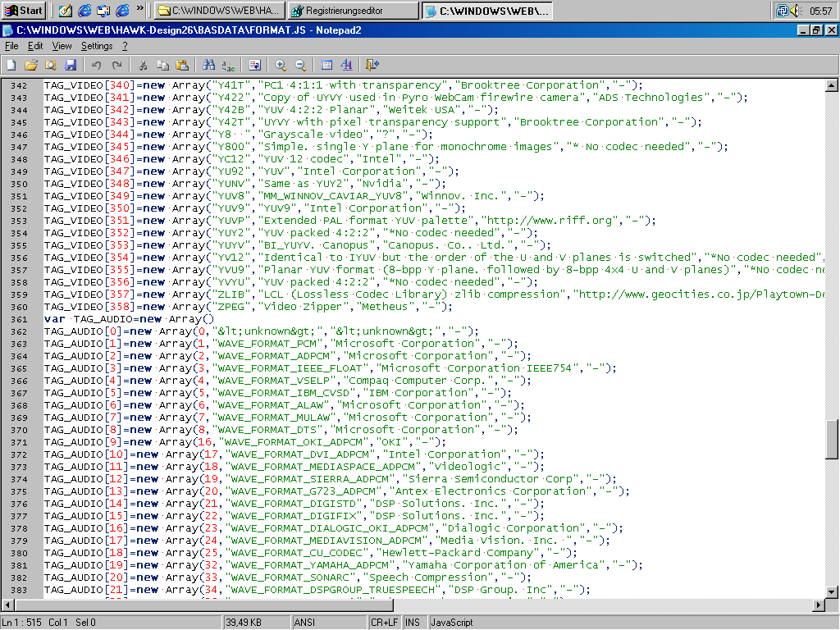Create a new document with toolbar New icon
The width and height of the screenshot is (840, 630).
(11, 65)
